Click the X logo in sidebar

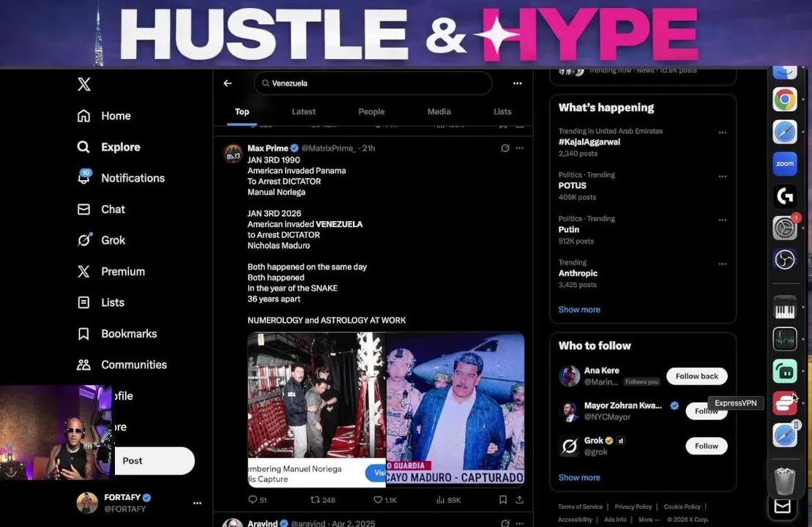coord(84,84)
